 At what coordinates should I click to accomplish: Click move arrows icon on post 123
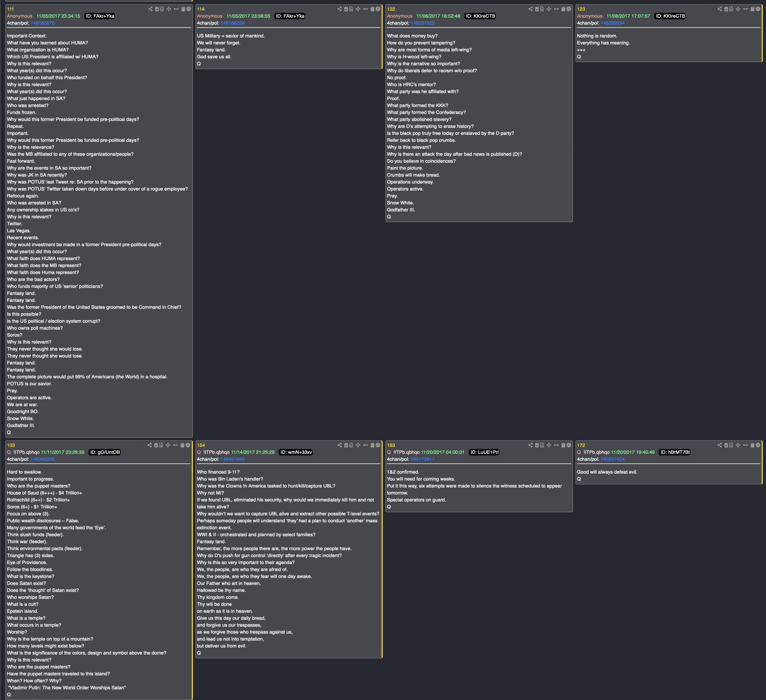tap(738, 9)
